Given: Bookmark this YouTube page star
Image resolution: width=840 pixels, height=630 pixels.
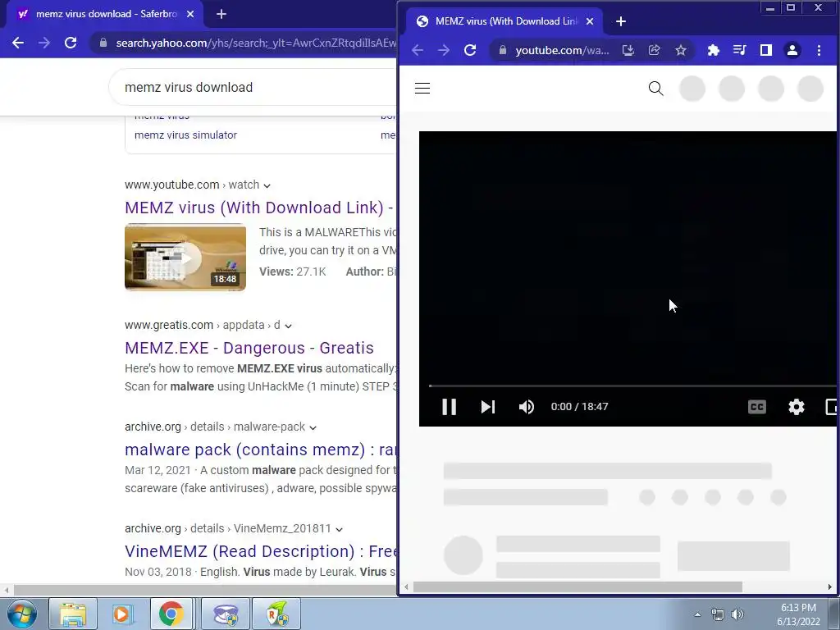Looking at the screenshot, I should coord(680,50).
